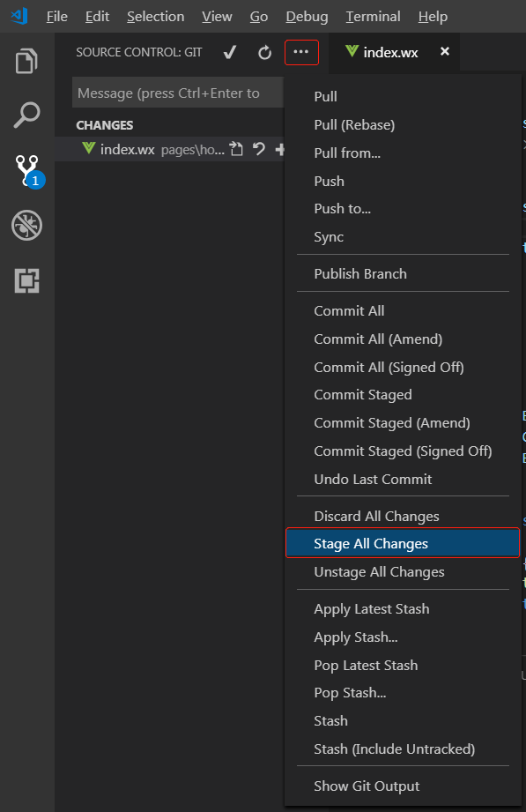Open the Help menu
Viewport: 526px width, 812px height.
(433, 17)
